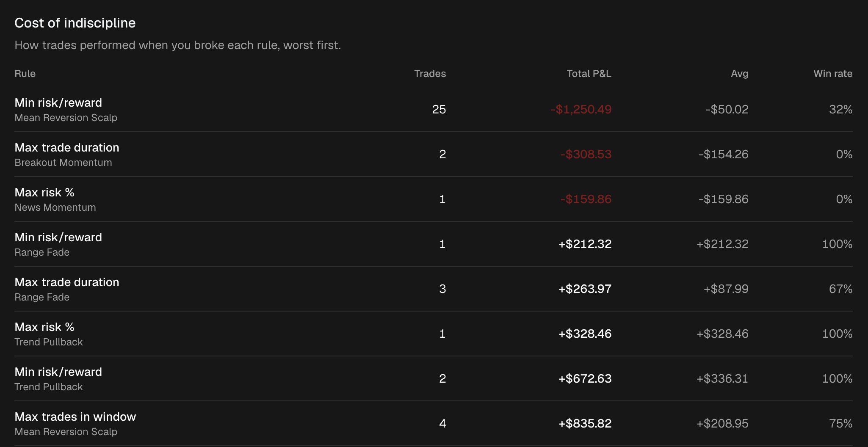Click the Total P&L column header
This screenshot has height=447, width=868.
(589, 74)
